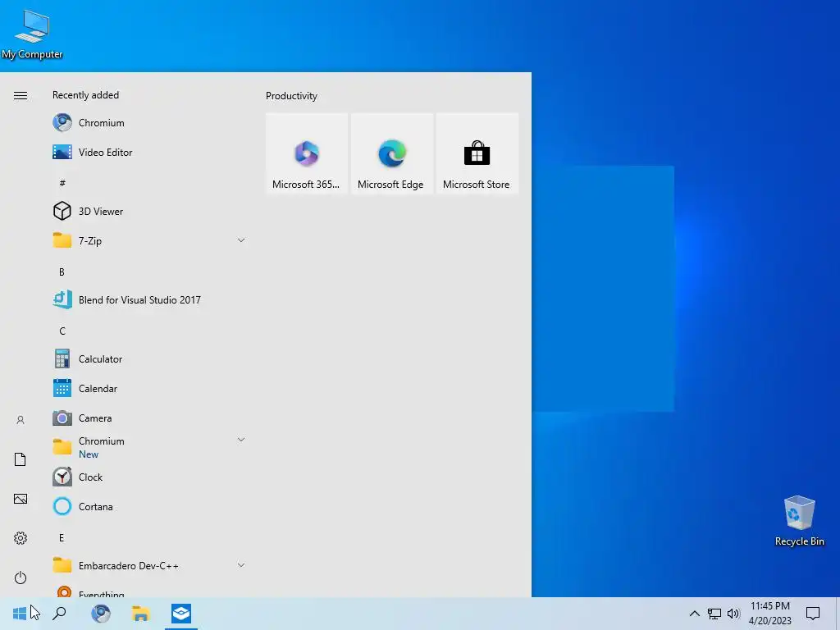
Task: Open the Calendar app
Action: pyautogui.click(x=149, y=388)
